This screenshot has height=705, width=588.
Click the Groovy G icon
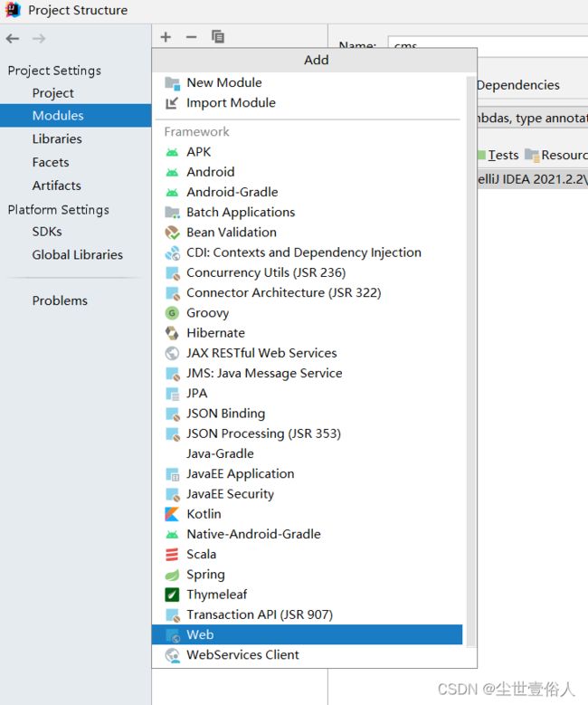coord(172,313)
